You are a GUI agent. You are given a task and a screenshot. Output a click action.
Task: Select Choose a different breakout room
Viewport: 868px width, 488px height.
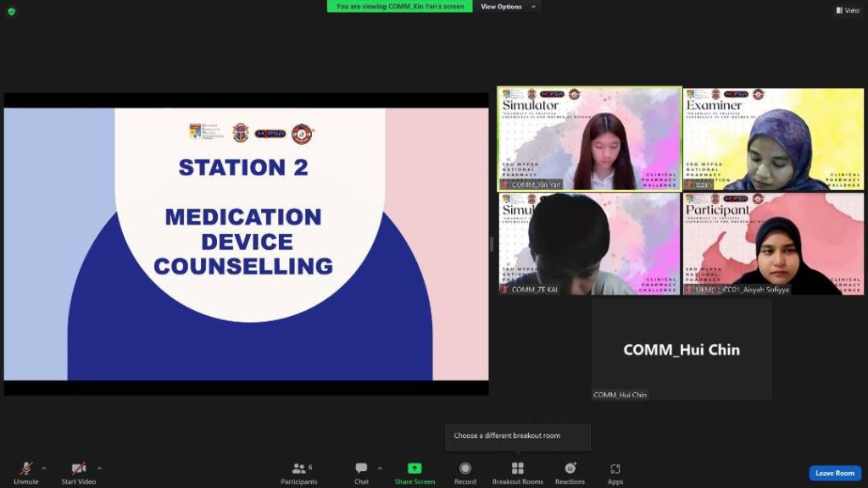(x=507, y=435)
